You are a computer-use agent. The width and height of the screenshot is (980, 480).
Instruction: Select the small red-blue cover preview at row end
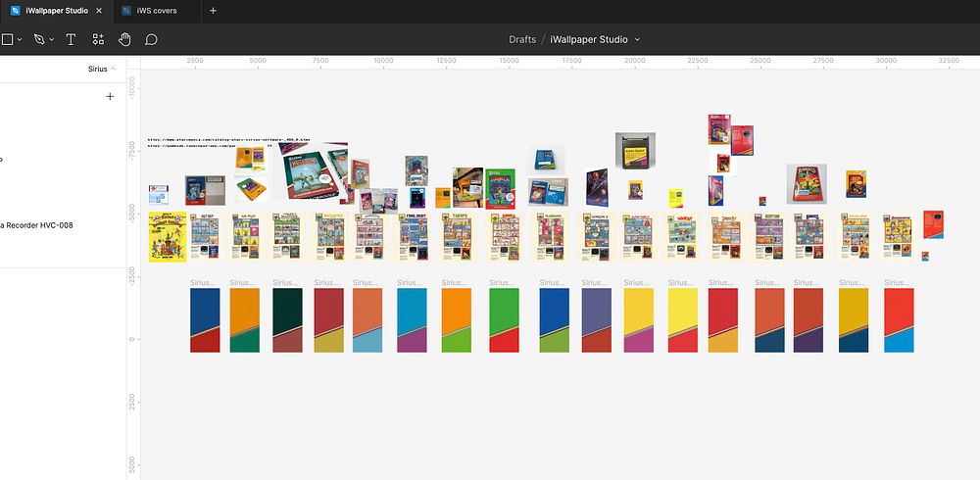[925, 257]
